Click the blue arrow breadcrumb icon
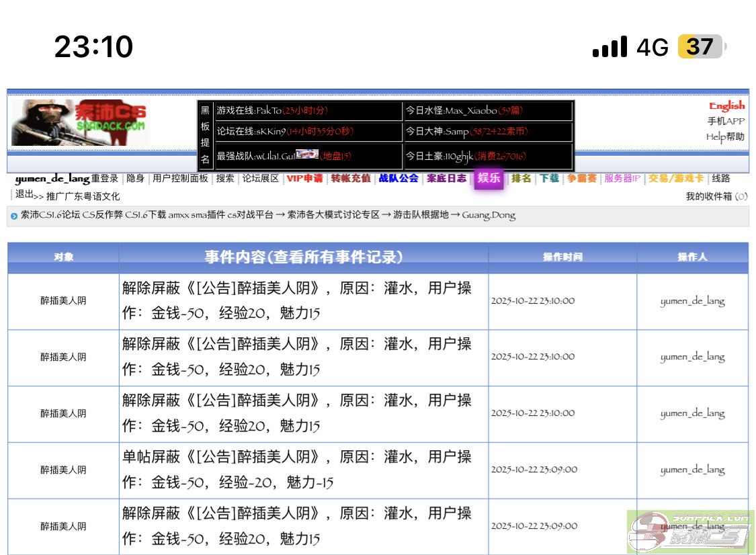The width and height of the screenshot is (756, 555). (x=13, y=215)
